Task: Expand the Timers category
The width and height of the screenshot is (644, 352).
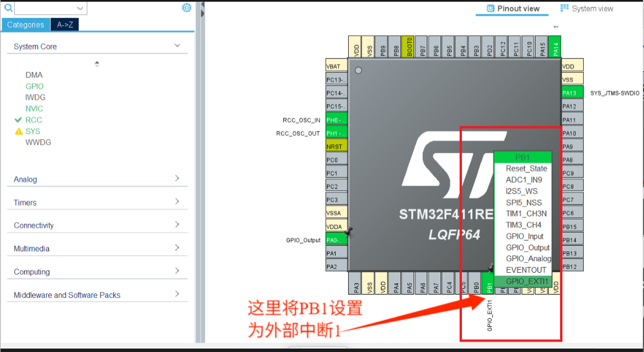Action: pos(97,202)
